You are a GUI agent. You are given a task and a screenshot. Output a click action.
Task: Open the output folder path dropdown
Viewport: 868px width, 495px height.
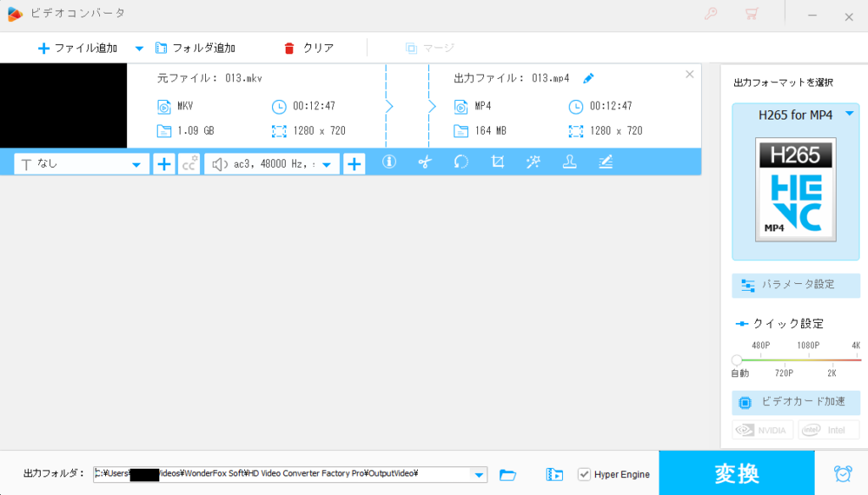pyautogui.click(x=479, y=475)
